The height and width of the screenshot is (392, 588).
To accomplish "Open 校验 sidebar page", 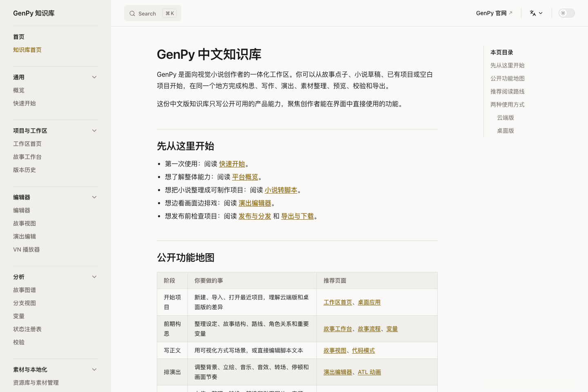I will click(x=19, y=342).
